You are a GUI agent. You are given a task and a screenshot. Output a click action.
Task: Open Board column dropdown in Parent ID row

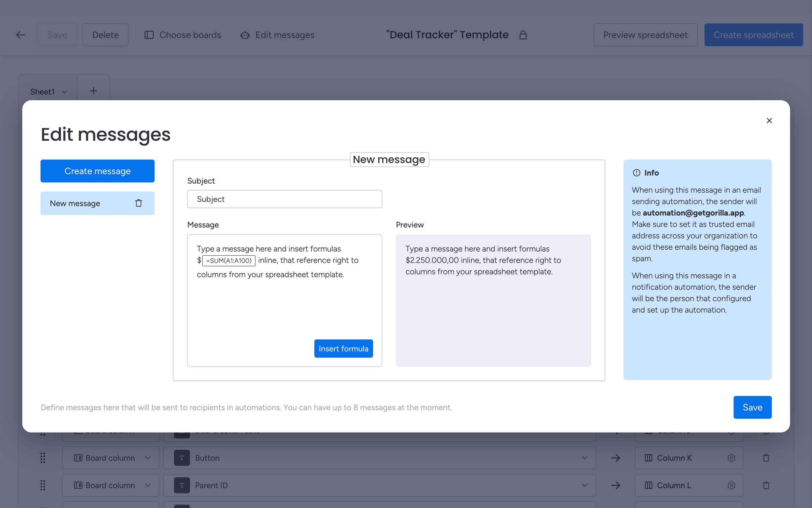pyautogui.click(x=111, y=485)
